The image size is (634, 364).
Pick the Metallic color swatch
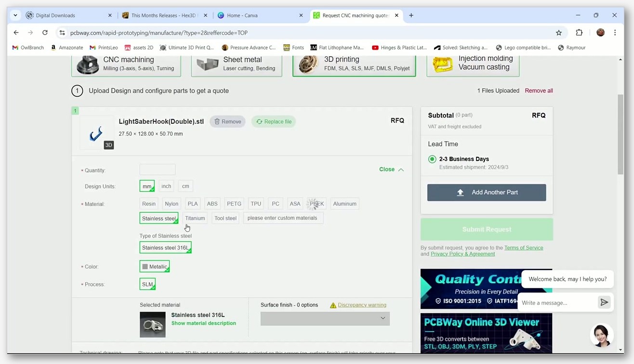coord(155,266)
